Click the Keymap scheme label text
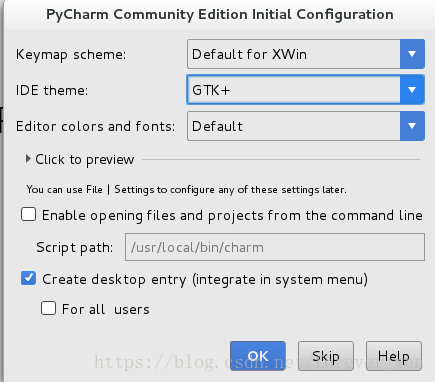The image size is (435, 382). [x=71, y=54]
